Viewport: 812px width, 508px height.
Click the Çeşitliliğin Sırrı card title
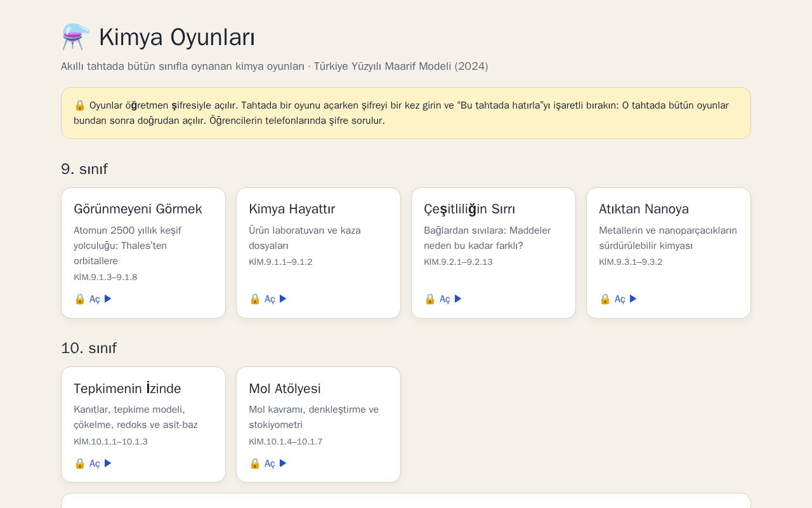(469, 209)
